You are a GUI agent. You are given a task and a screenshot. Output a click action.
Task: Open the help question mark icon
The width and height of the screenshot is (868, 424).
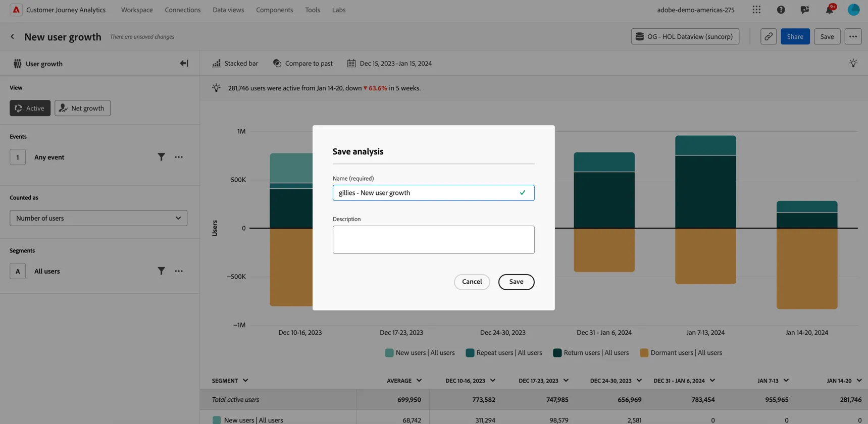[x=781, y=10]
